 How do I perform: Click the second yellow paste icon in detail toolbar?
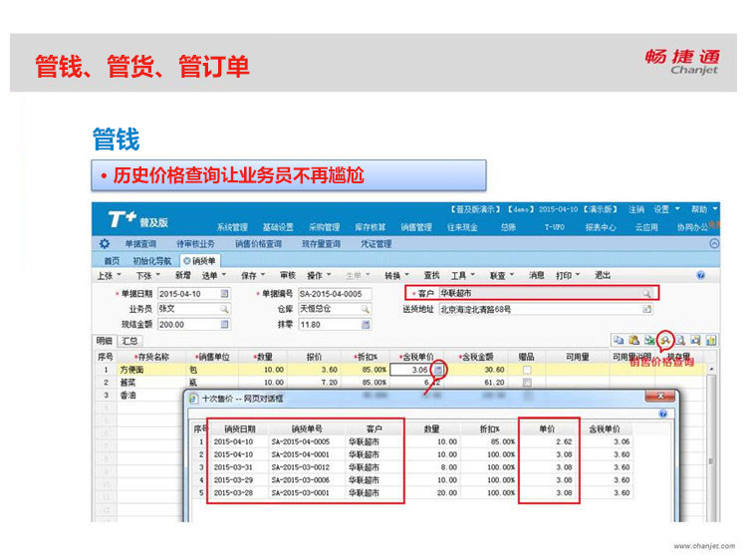[634, 340]
